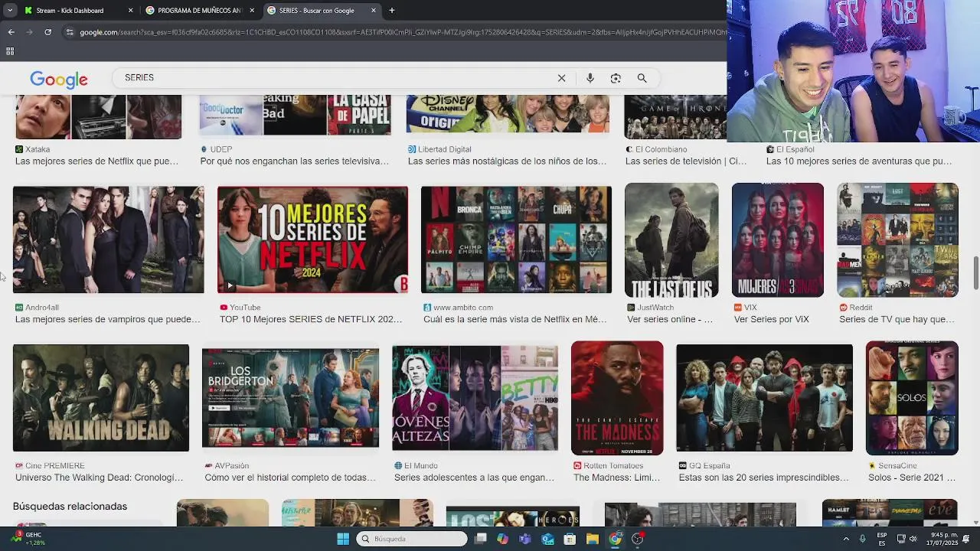
Task: Click the taskbar microphone indicator icon
Action: [x=863, y=539]
